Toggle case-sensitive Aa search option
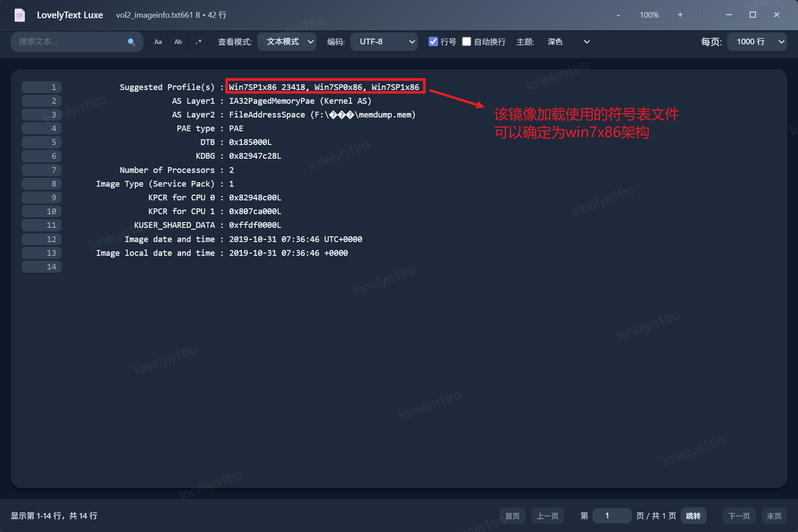Screen dimensions: 798x532 (158, 42)
